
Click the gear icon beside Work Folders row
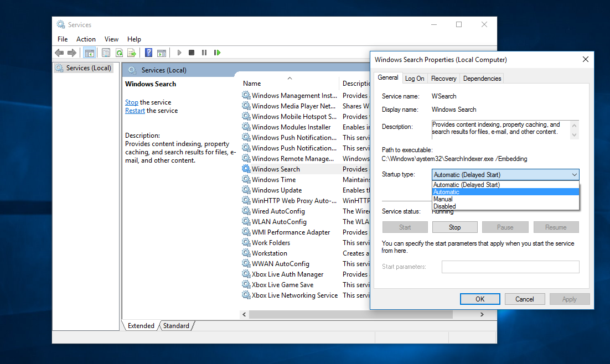[x=246, y=242]
